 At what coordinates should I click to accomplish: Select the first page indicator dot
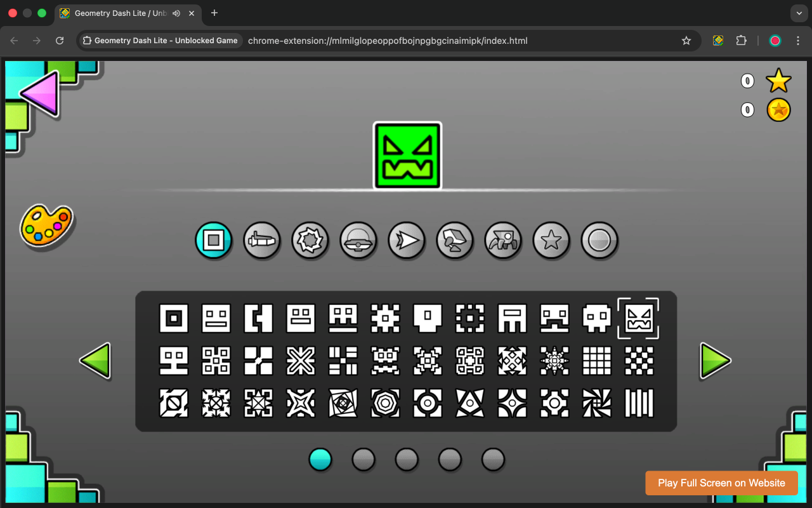(320, 459)
